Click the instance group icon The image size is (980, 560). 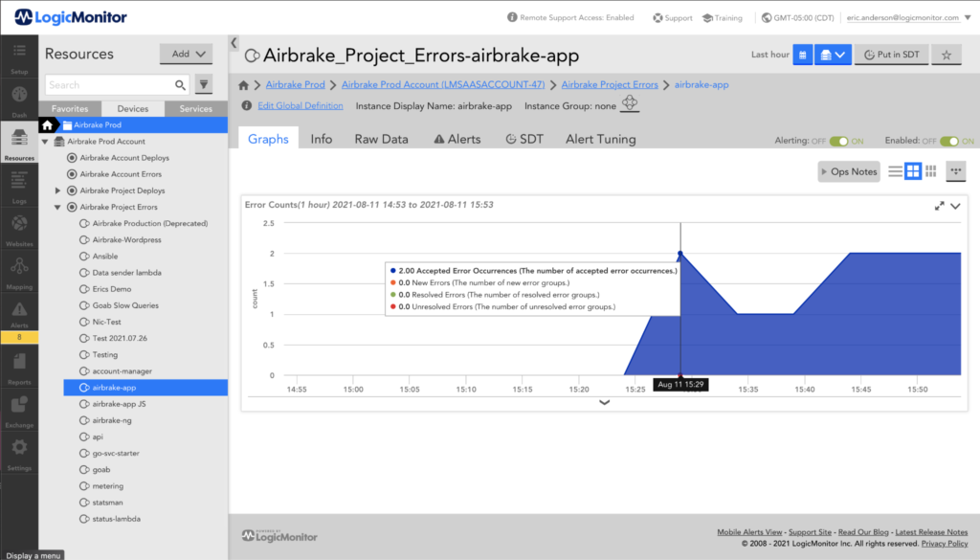tap(630, 103)
